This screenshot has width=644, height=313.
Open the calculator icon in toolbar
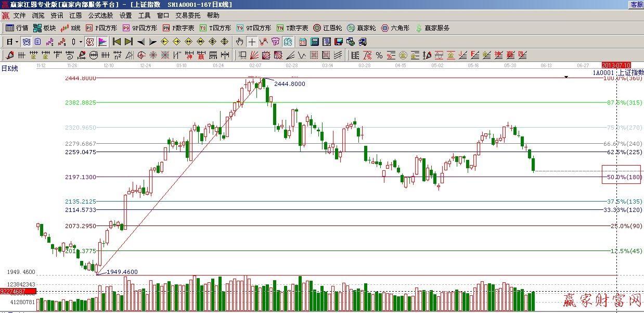[315, 42]
